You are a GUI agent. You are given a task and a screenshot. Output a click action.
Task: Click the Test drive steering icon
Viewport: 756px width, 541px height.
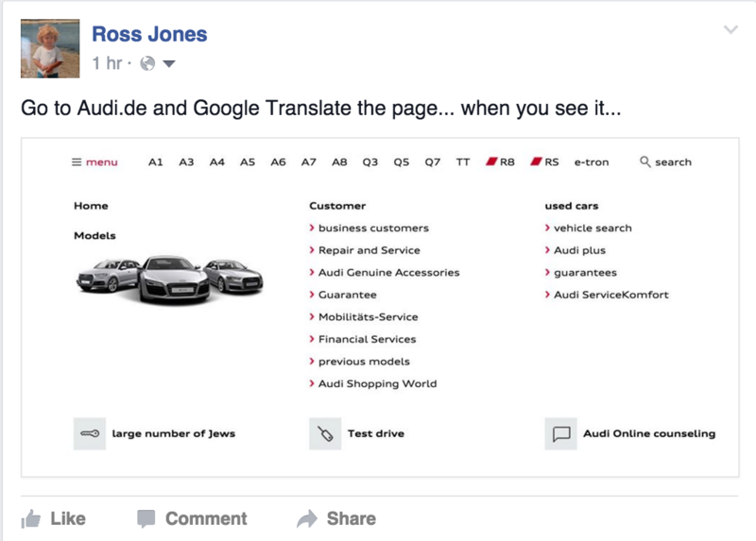pyautogui.click(x=324, y=434)
